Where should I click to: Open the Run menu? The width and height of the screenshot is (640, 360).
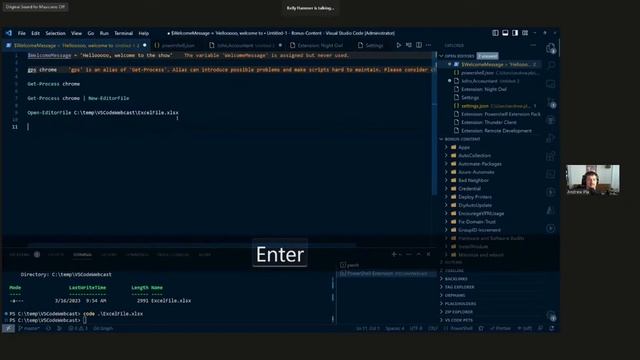tap(104, 33)
